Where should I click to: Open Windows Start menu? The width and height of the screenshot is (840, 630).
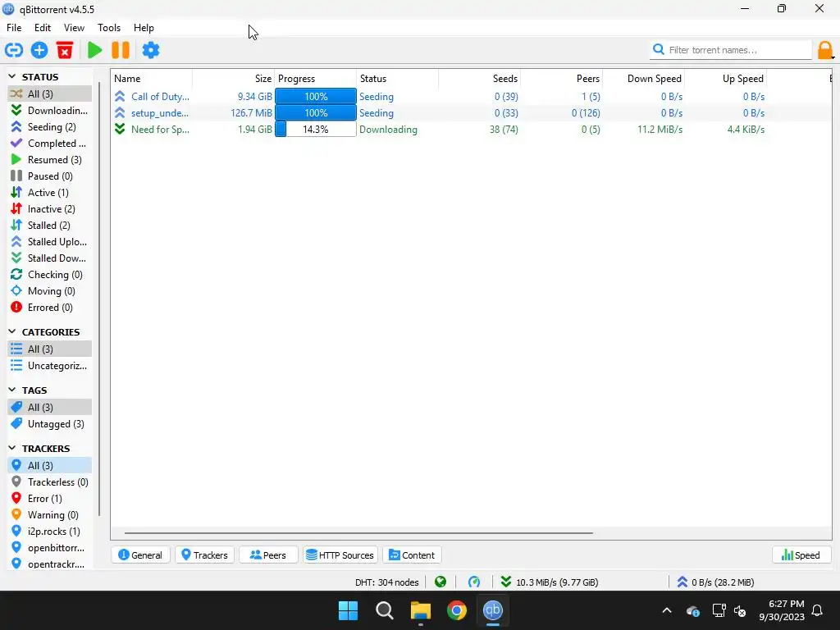(x=348, y=610)
